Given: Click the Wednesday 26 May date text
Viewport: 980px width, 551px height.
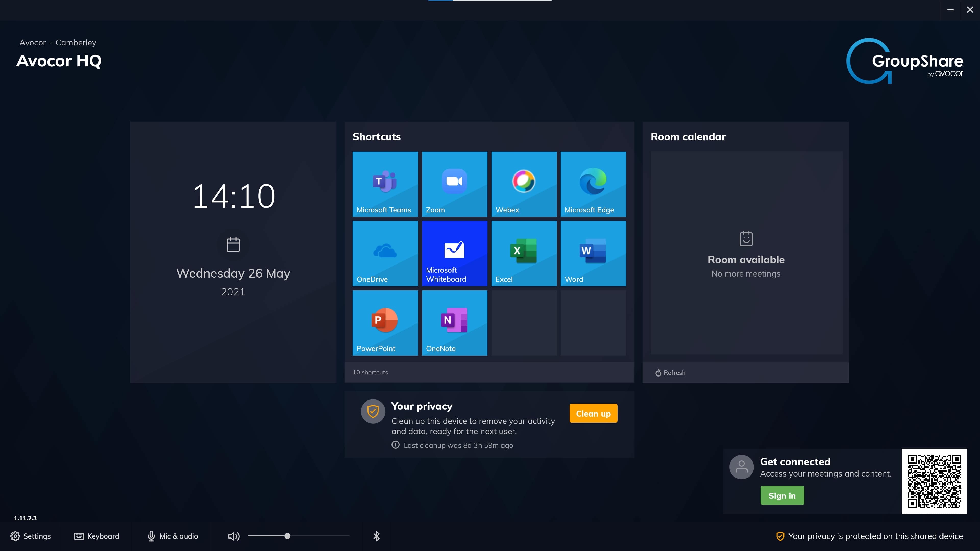Looking at the screenshot, I should point(233,273).
